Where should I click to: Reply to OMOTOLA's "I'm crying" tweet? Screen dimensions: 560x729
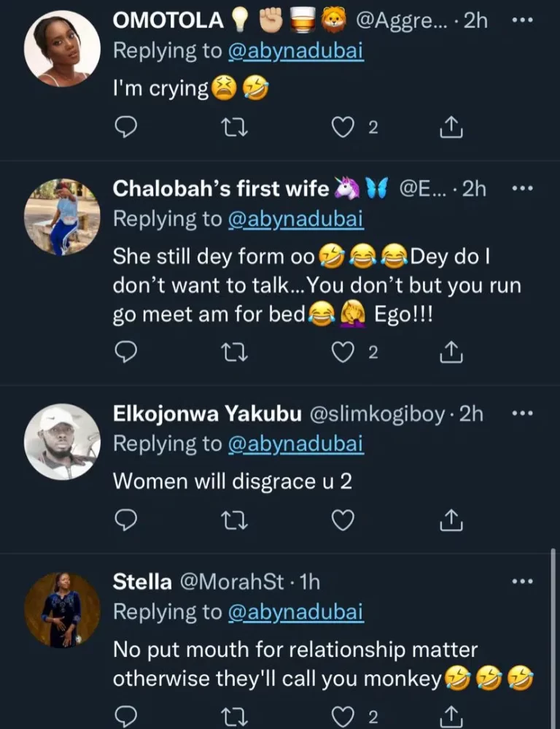[x=126, y=128]
